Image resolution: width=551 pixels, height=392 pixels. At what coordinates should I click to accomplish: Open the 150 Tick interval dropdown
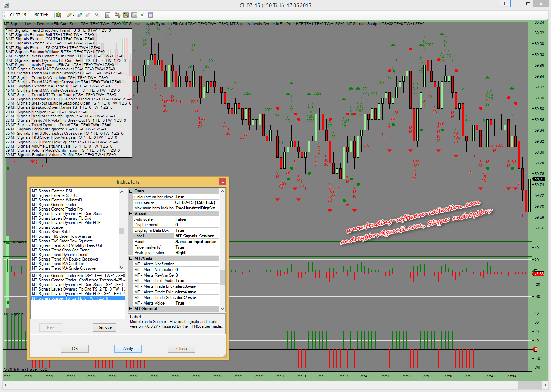[42, 15]
